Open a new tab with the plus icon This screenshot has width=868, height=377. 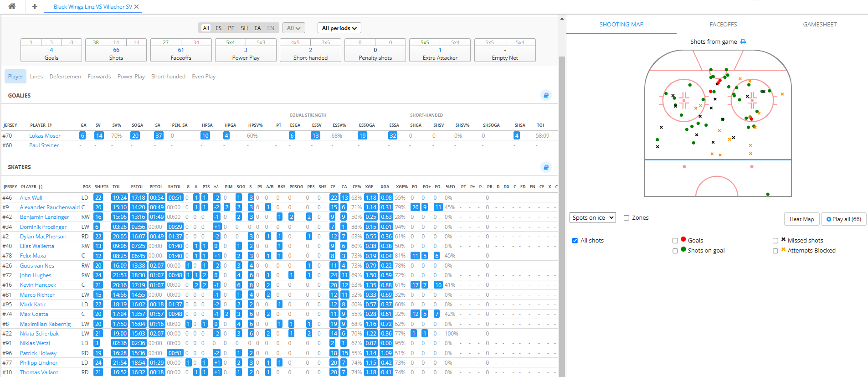(x=35, y=6)
